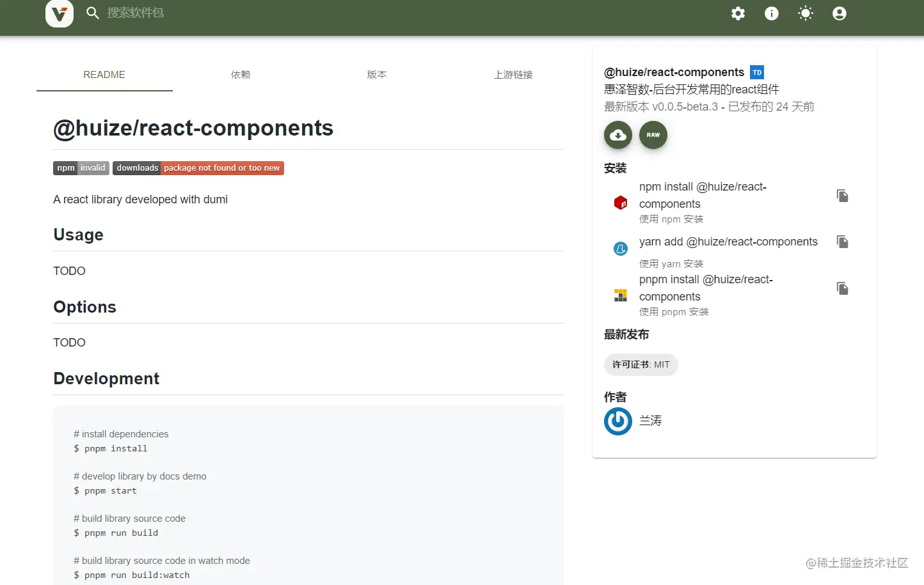
Task: Copy the yarn add command
Action: pos(843,242)
